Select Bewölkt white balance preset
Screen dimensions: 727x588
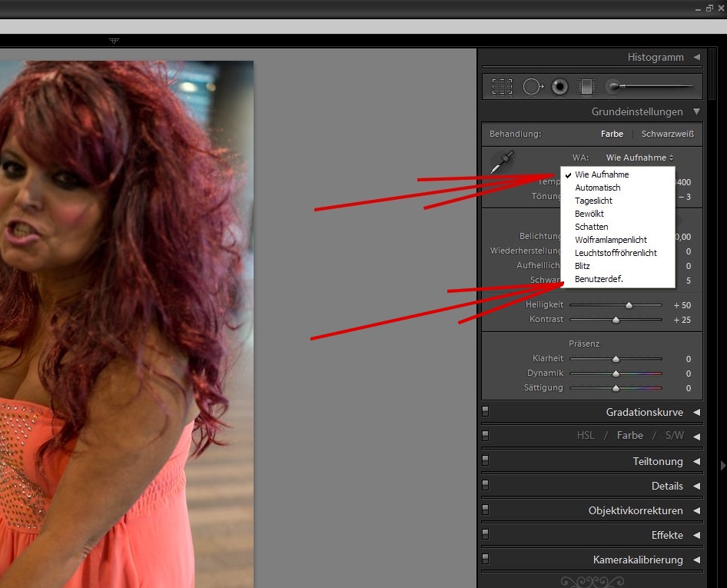pos(591,214)
